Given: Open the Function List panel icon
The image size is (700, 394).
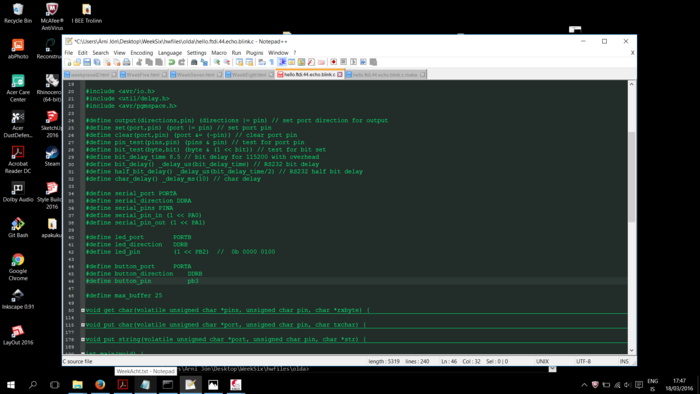Looking at the screenshot, I should pos(311,62).
